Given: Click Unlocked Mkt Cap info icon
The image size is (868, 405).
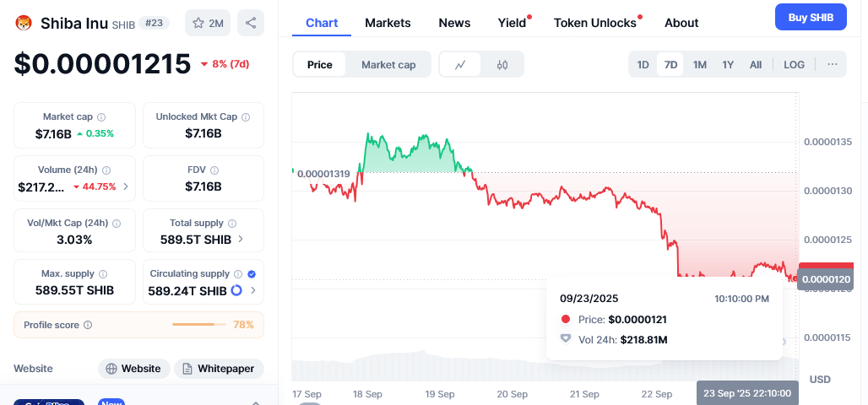Looking at the screenshot, I should click(x=246, y=116).
